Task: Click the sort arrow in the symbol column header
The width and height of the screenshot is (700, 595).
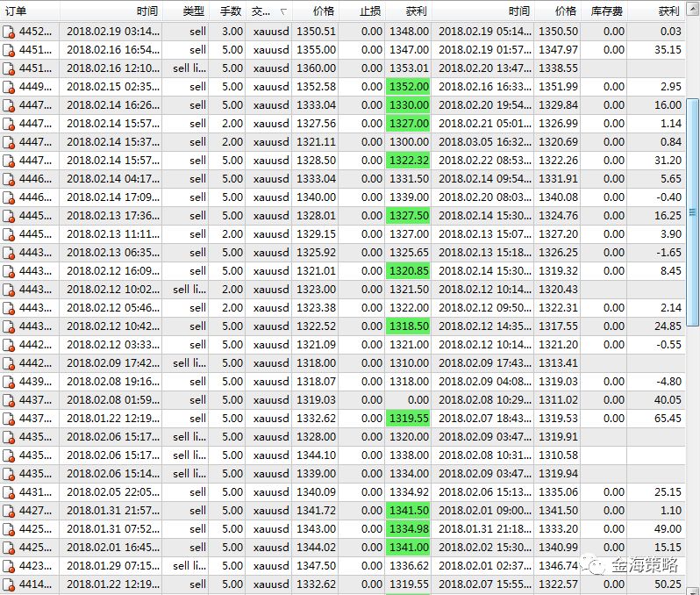Action: 282,11
